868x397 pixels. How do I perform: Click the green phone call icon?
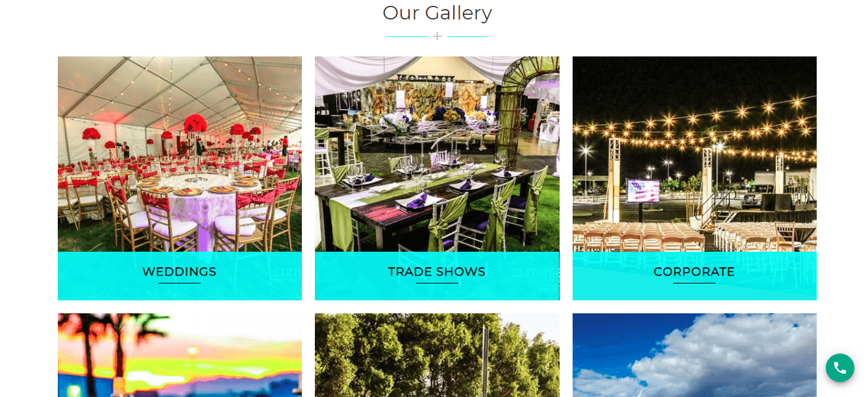point(839,368)
